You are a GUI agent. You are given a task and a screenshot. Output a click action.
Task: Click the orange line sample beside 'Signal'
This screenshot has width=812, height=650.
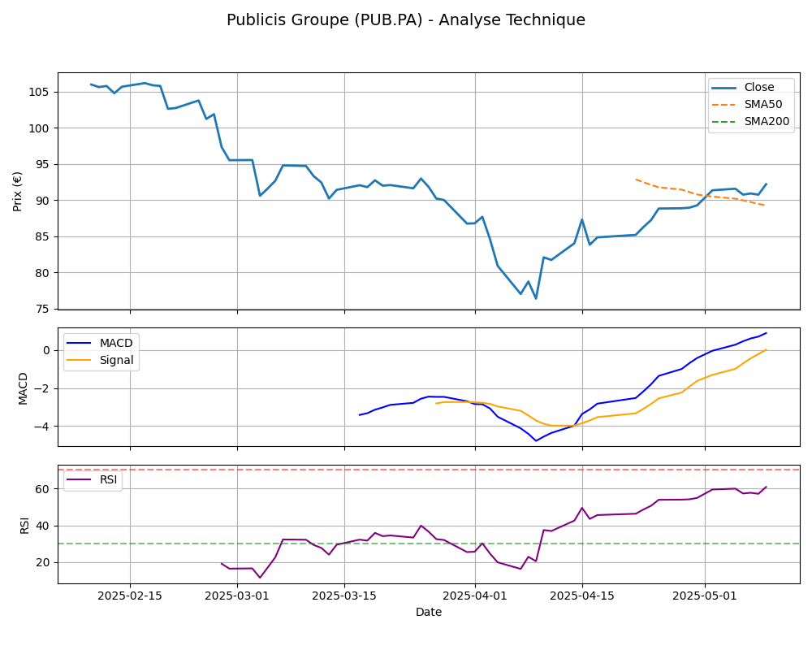(x=80, y=360)
